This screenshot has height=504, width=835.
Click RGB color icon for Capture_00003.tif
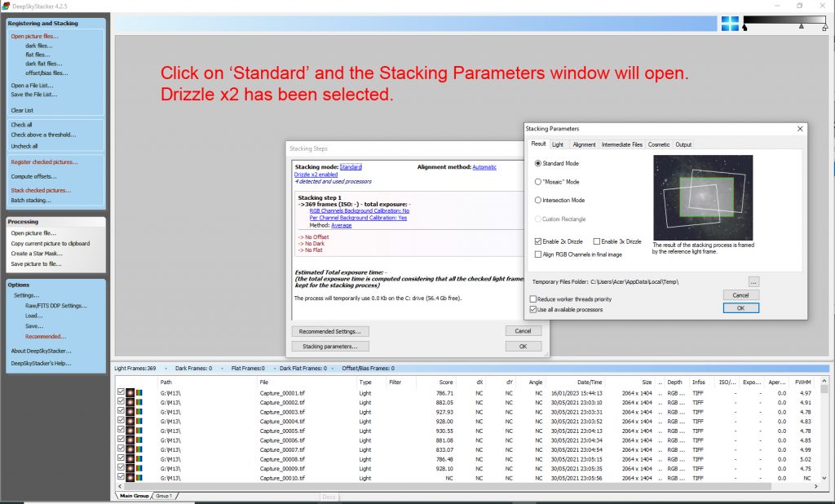click(x=139, y=412)
